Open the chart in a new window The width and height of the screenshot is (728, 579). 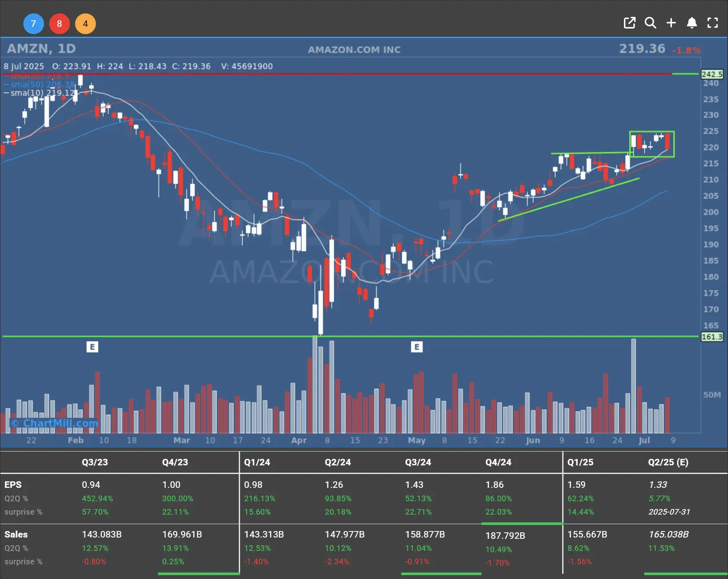pyautogui.click(x=630, y=23)
